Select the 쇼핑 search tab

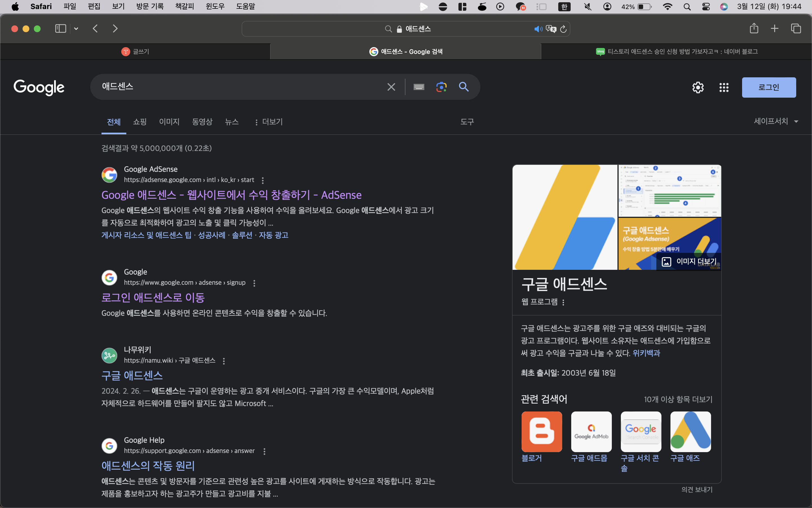click(x=140, y=122)
